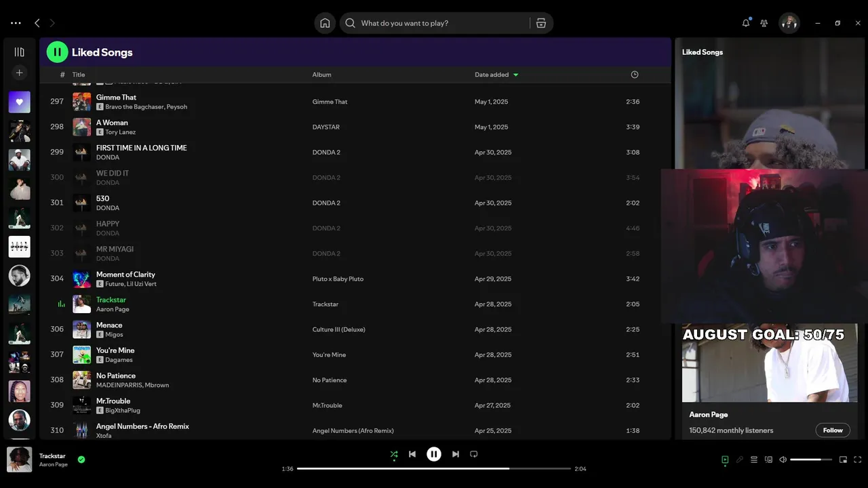Viewport: 868px width, 488px height.
Task: Click the # column header
Action: click(x=62, y=75)
